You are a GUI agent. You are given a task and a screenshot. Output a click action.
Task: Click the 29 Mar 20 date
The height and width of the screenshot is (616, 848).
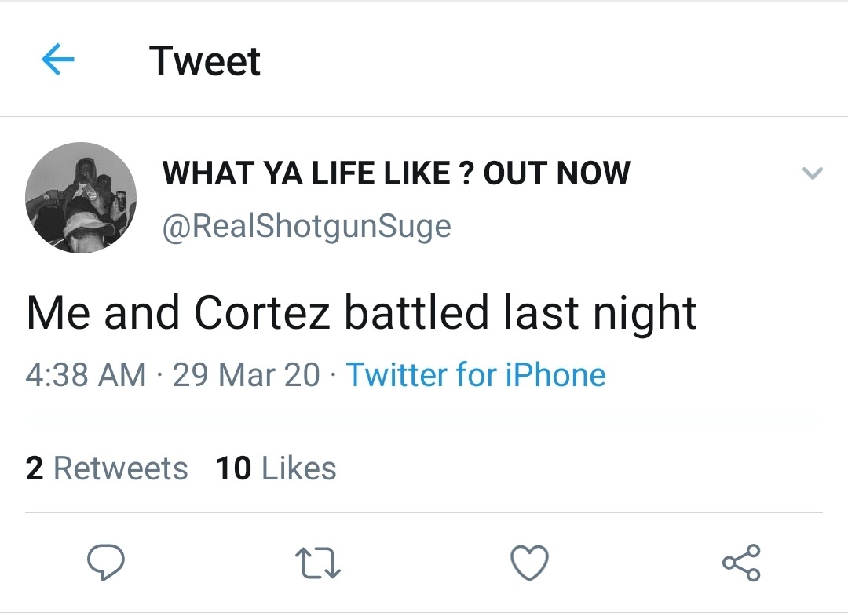[246, 374]
